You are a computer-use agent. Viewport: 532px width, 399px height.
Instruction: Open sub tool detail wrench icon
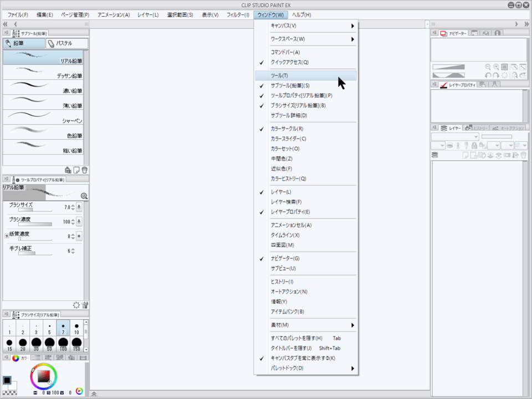(85, 305)
